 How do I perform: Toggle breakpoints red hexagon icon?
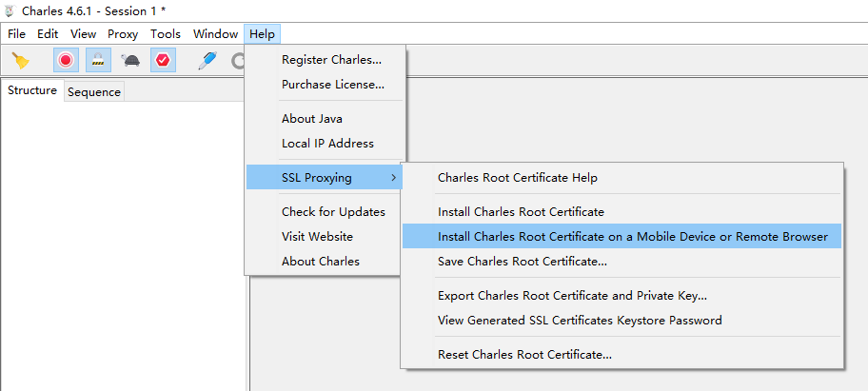163,60
